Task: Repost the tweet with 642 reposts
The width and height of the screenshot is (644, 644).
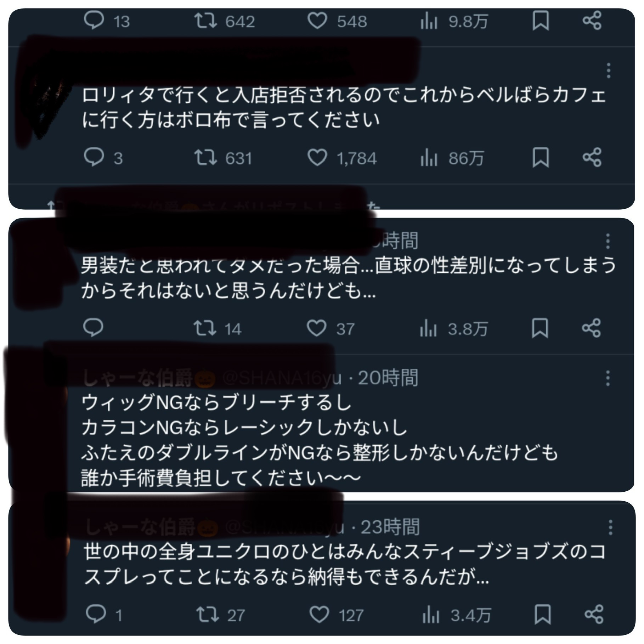Action: pos(225,21)
